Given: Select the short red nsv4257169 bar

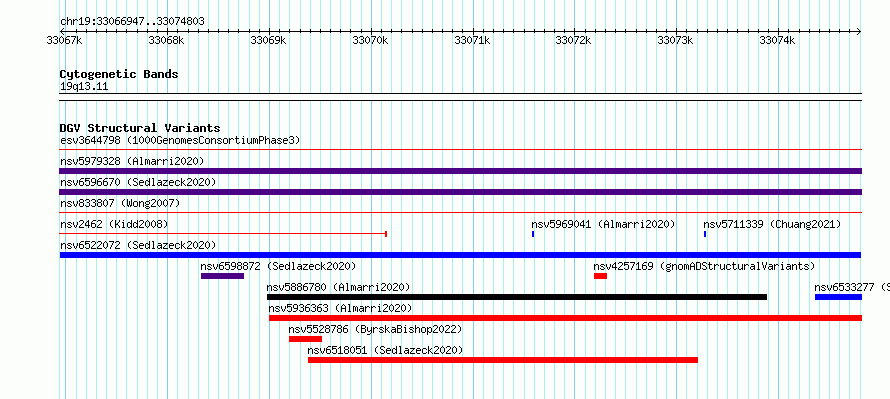Looking at the screenshot, I should 601,276.
